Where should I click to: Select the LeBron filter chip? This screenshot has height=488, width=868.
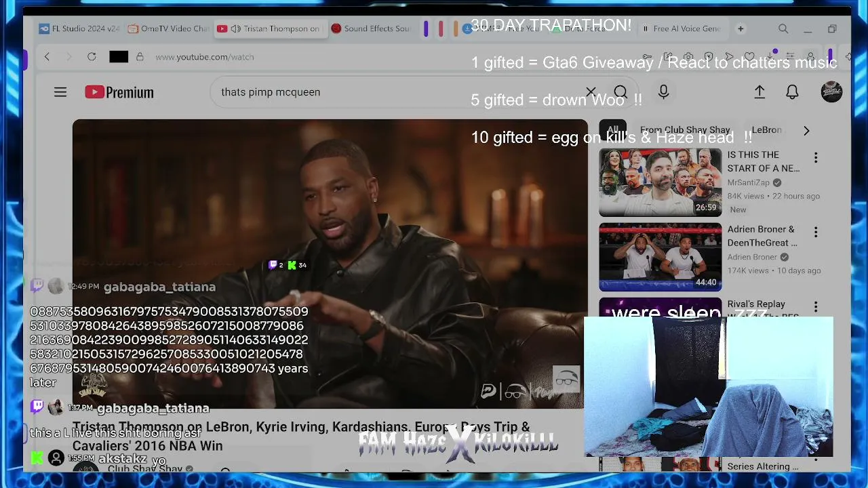766,130
